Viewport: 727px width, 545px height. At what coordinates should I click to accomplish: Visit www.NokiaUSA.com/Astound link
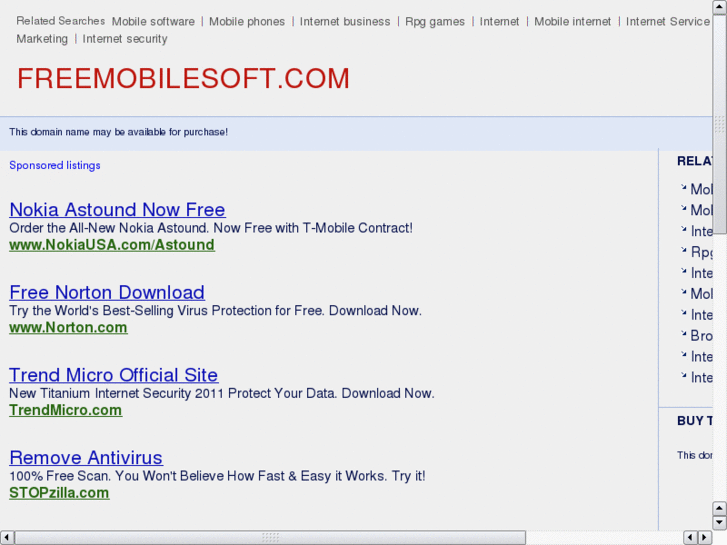(112, 245)
